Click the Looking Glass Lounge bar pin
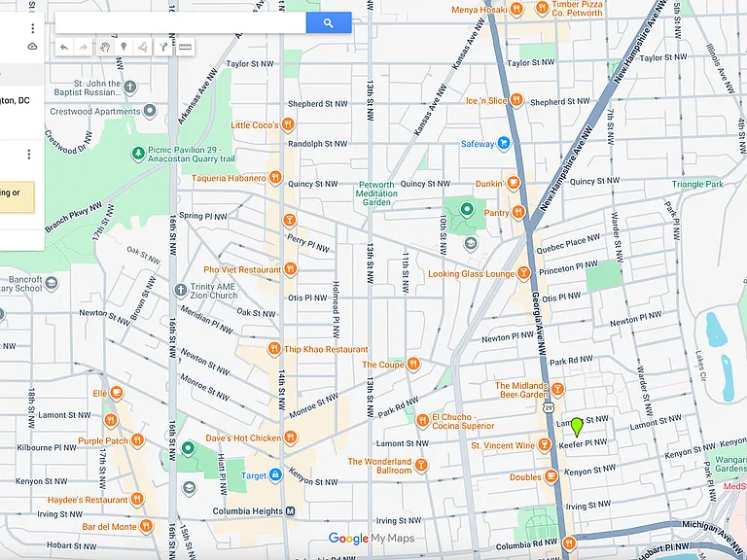This screenshot has width=747, height=560. (x=523, y=273)
